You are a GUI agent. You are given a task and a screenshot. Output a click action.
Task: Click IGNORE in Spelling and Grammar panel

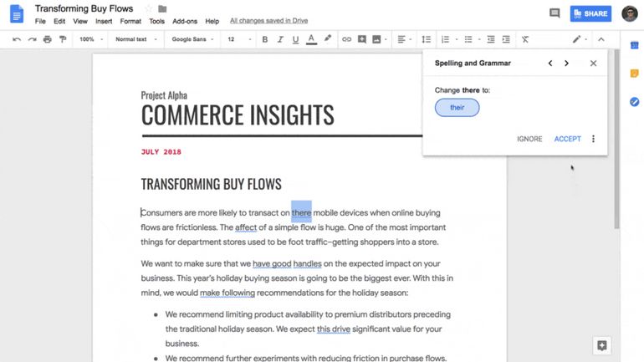(529, 139)
